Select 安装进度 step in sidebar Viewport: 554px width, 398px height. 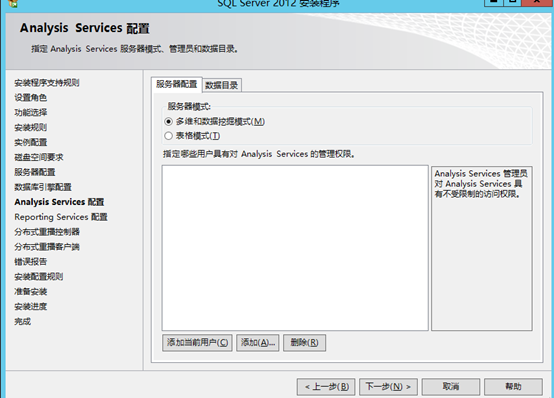tap(30, 306)
